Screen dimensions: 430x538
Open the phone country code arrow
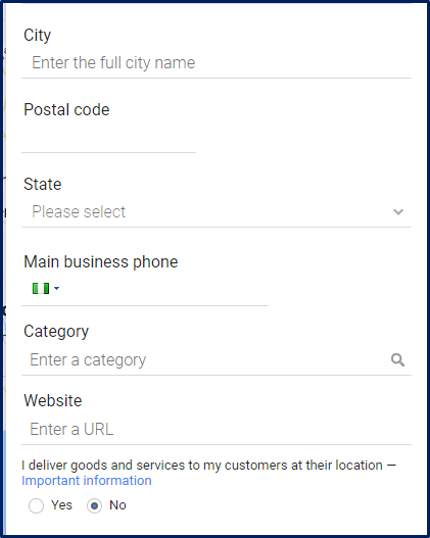click(57, 289)
